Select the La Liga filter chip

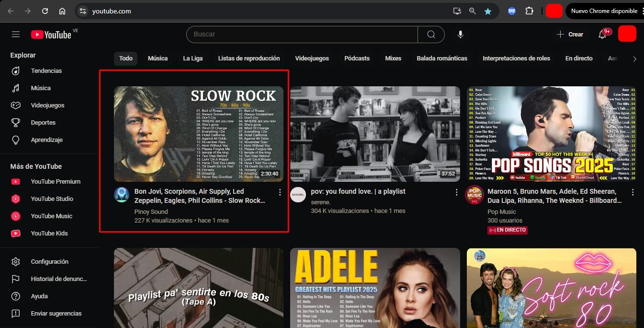tap(193, 59)
